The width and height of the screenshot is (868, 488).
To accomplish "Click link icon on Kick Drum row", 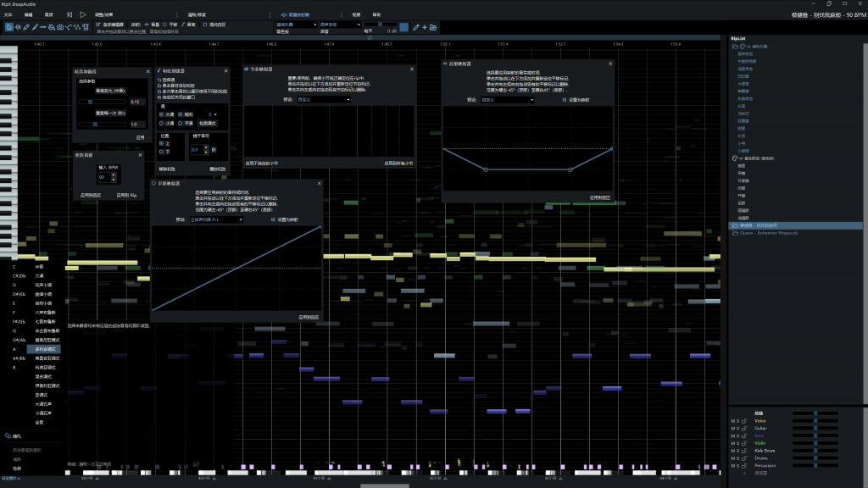I will click(x=744, y=451).
